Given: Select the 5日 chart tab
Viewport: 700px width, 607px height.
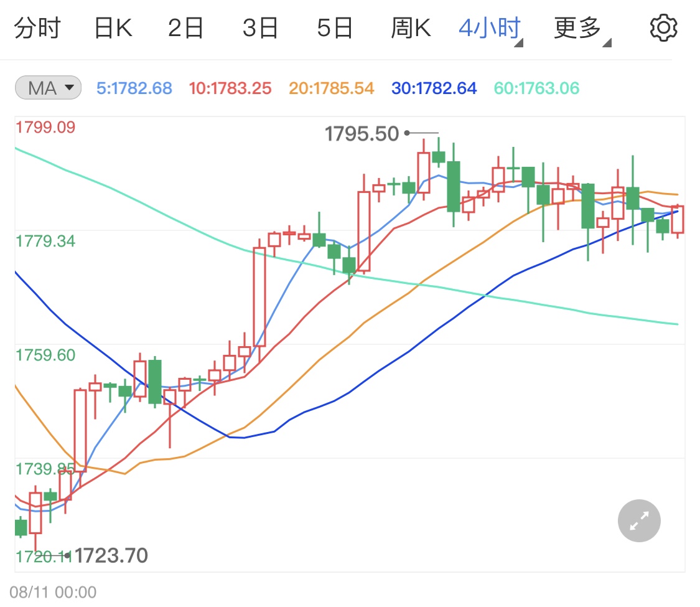Looking at the screenshot, I should tap(335, 27).
